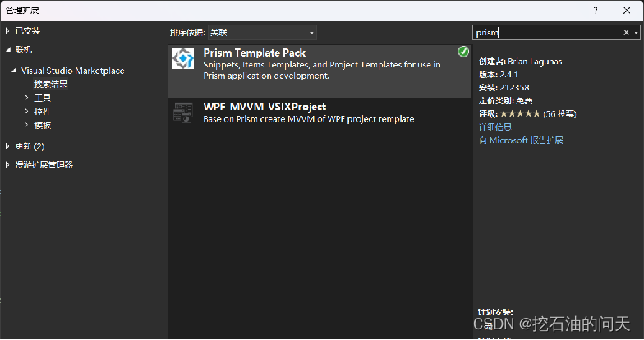Expand the 控件 category

(26, 112)
